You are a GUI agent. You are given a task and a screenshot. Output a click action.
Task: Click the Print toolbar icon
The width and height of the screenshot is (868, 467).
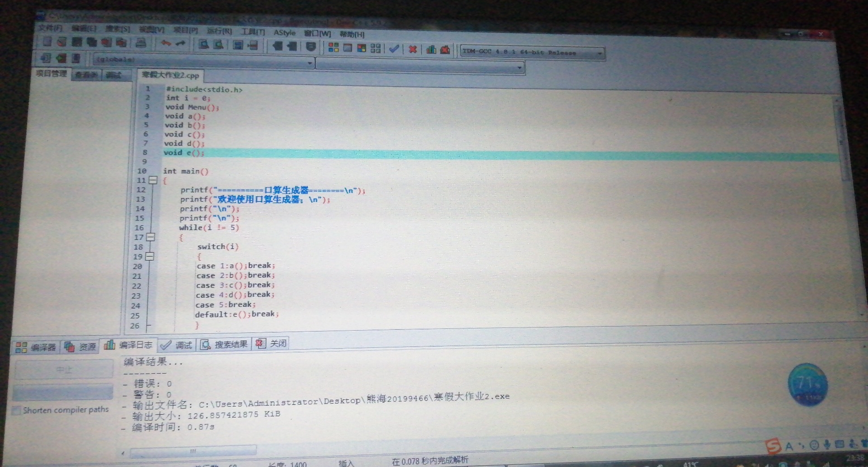(x=141, y=43)
